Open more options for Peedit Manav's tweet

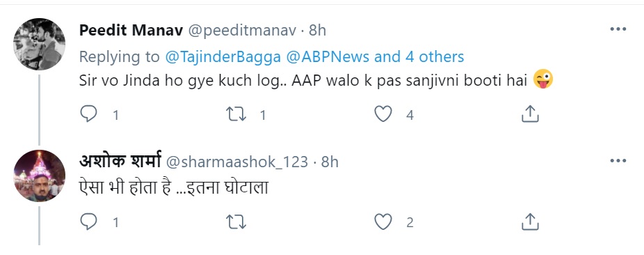(x=618, y=29)
